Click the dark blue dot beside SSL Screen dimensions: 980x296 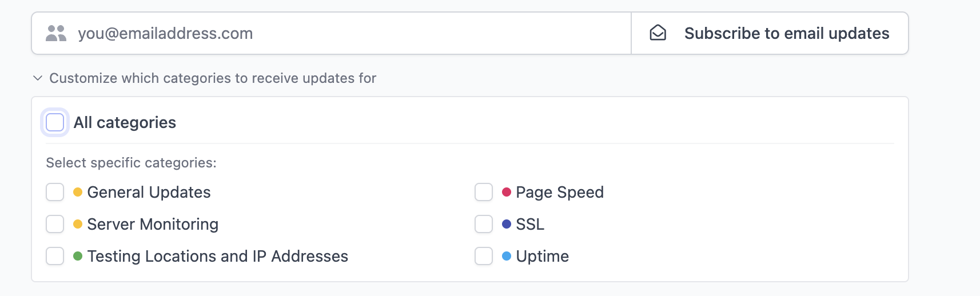[507, 224]
